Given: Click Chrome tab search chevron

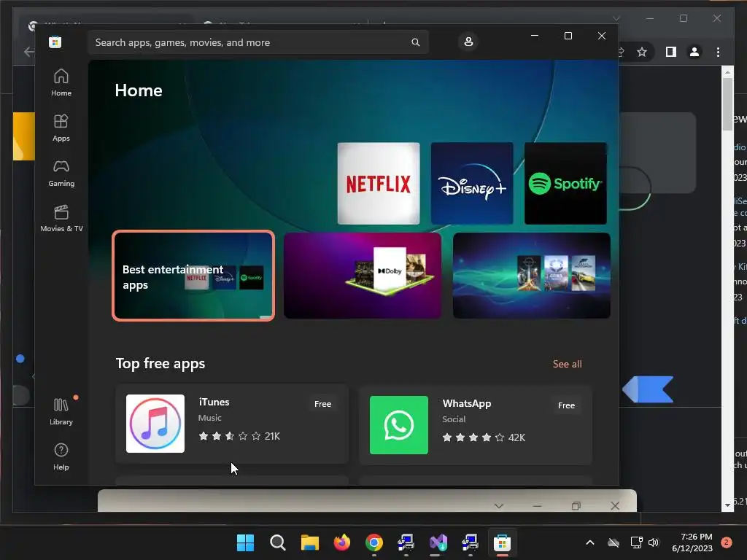Looking at the screenshot, I should click(616, 18).
